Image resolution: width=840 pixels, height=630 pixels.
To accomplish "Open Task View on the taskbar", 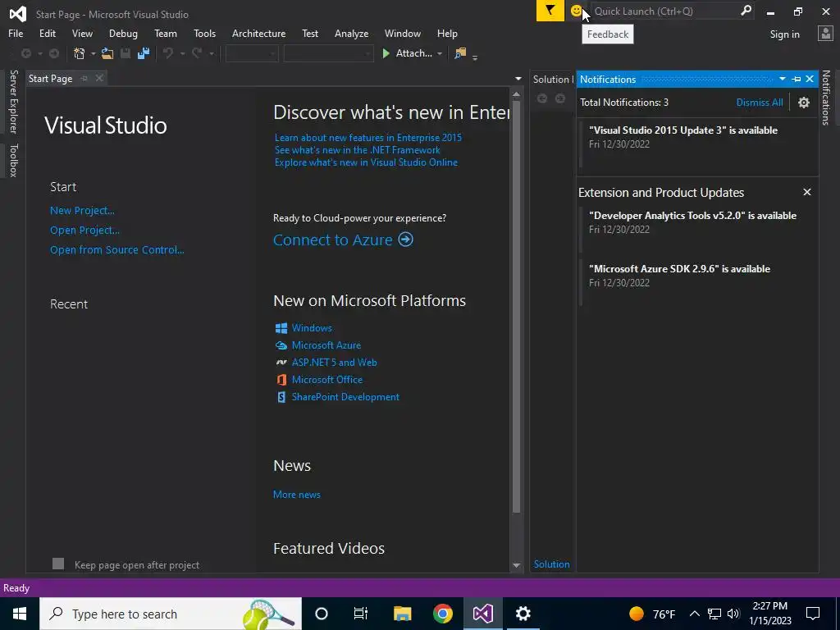I will coord(361,614).
